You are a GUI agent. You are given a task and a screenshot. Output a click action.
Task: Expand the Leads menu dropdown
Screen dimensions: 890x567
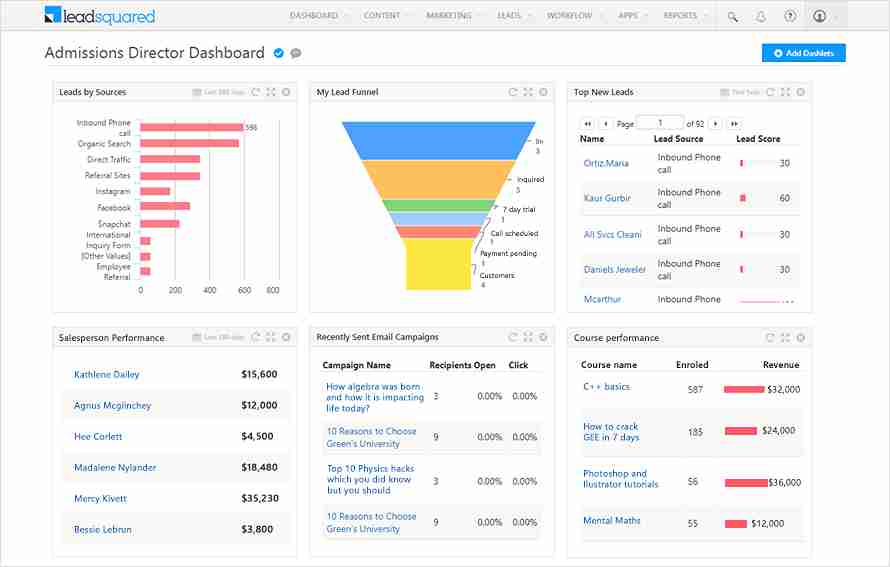pos(513,16)
